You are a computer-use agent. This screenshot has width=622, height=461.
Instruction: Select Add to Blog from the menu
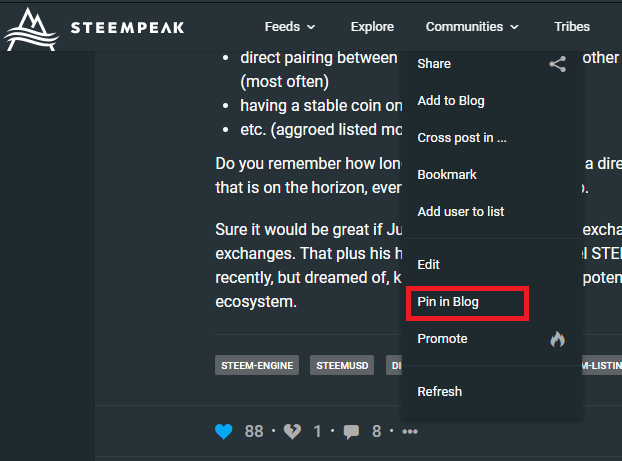450,101
